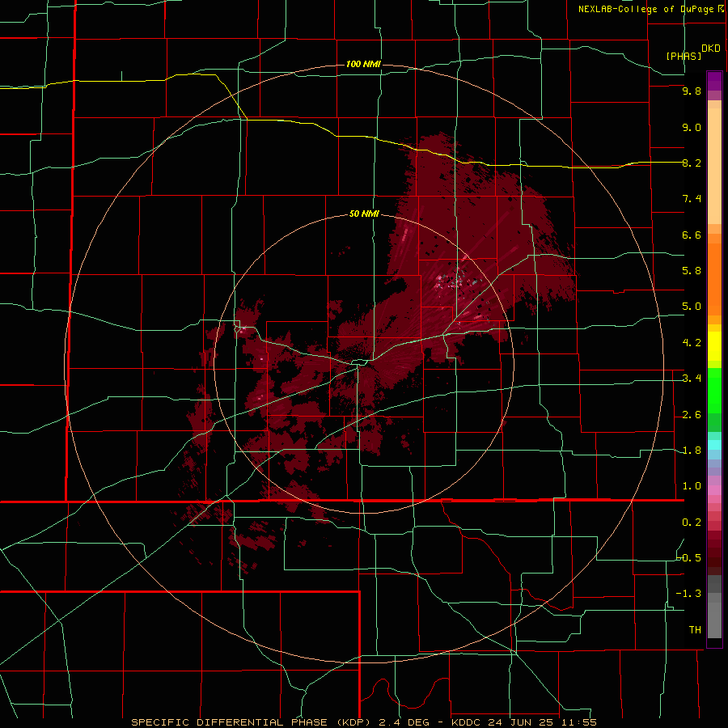This screenshot has height=728, width=728.
Task: Click the TH threshold legend label
Action: [695, 630]
